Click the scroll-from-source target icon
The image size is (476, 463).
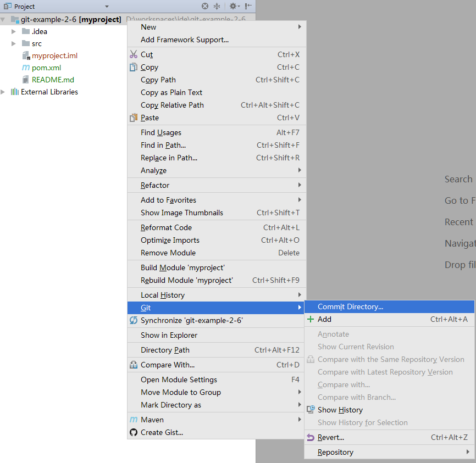pos(205,6)
